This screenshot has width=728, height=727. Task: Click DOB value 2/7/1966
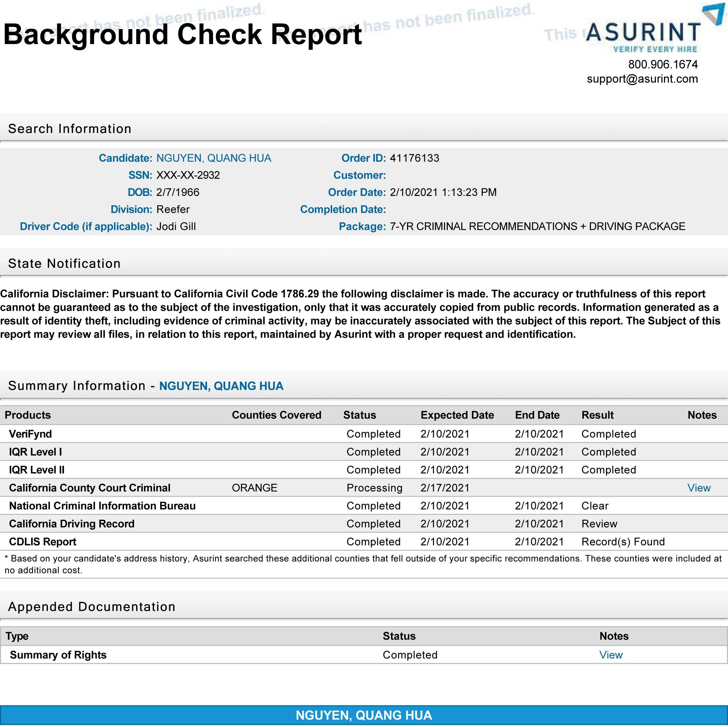click(x=178, y=192)
